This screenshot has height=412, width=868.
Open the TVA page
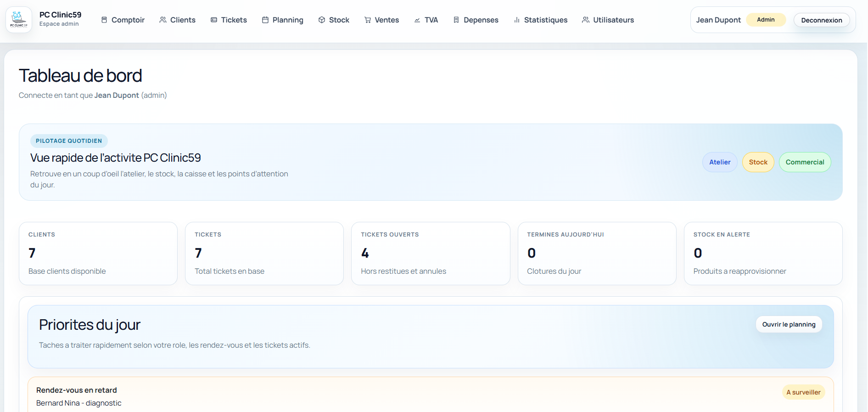pos(426,20)
